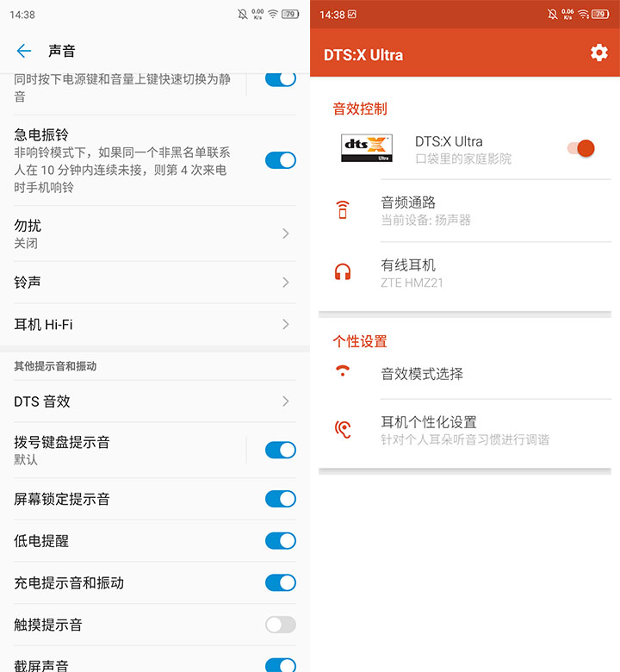The height and width of the screenshot is (672, 620).
Task: Tap the 音频通路 speaker icon
Action: [343, 209]
